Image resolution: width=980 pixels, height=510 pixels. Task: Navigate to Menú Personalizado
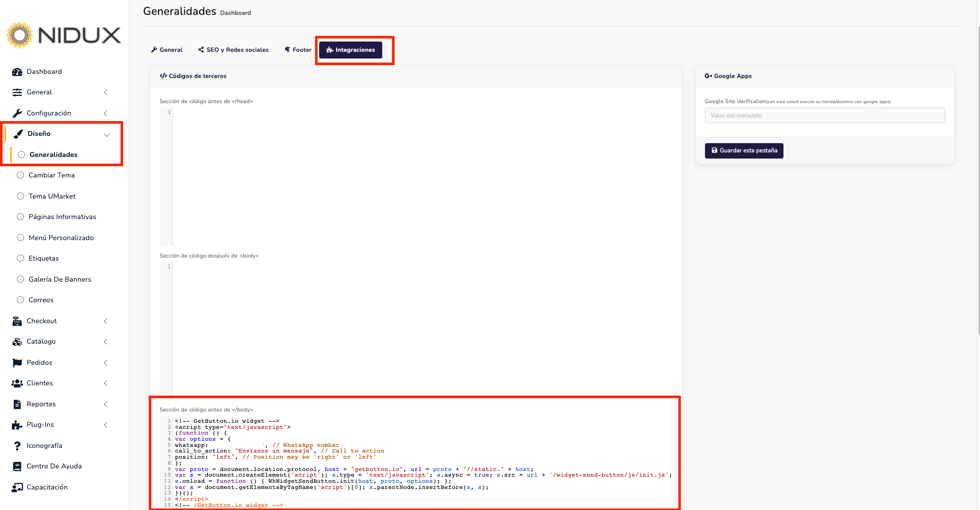coord(61,238)
